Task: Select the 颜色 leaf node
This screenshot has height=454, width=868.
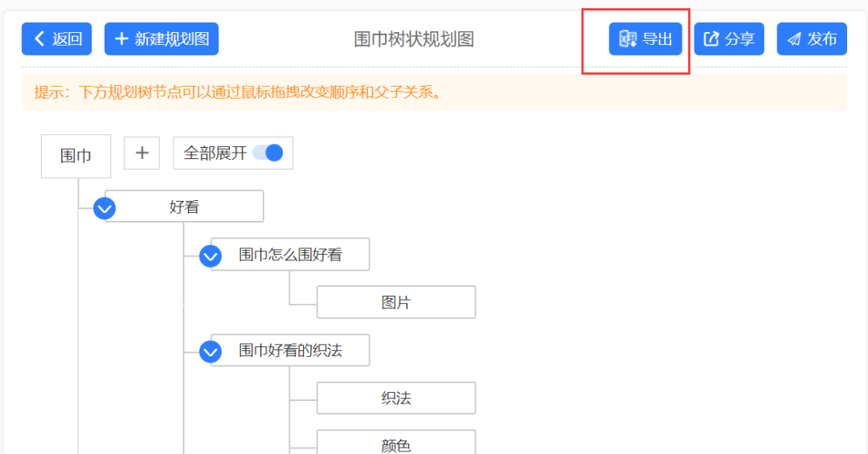Action: pyautogui.click(x=396, y=443)
